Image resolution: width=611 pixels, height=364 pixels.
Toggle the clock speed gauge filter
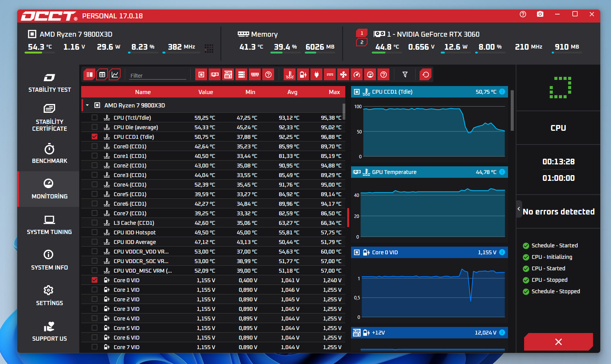357,75
